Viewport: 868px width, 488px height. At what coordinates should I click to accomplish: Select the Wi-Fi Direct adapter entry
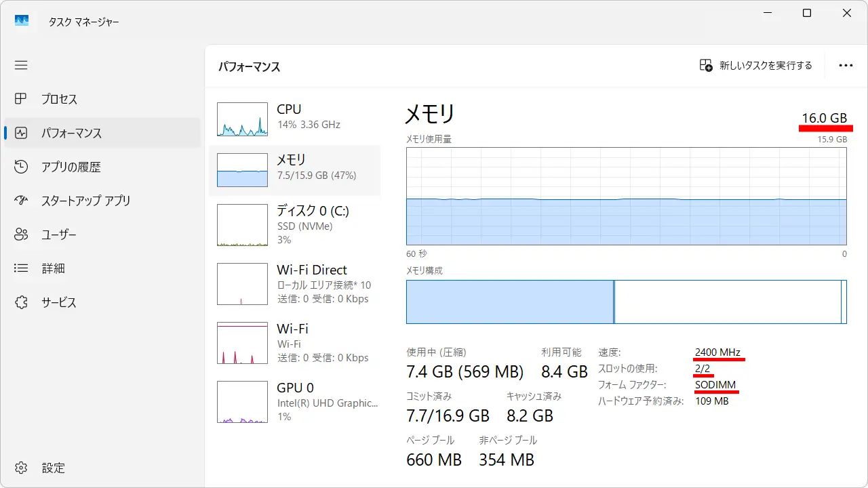pyautogui.click(x=294, y=284)
